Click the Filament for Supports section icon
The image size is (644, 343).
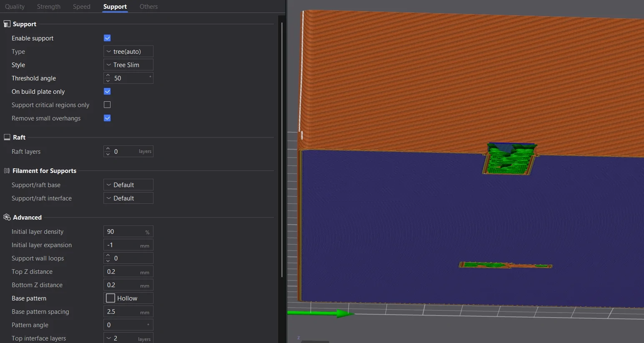[7, 170]
